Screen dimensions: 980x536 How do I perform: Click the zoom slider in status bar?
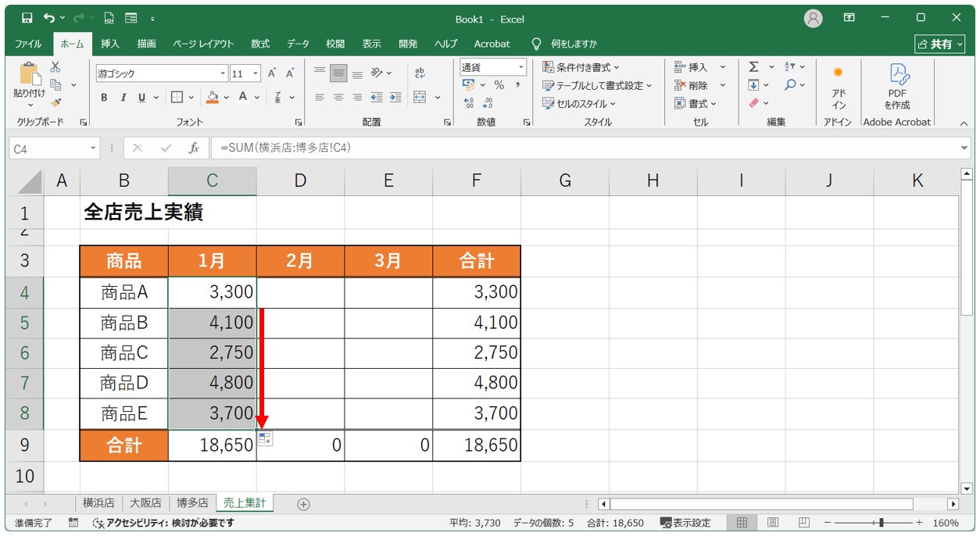tap(881, 523)
